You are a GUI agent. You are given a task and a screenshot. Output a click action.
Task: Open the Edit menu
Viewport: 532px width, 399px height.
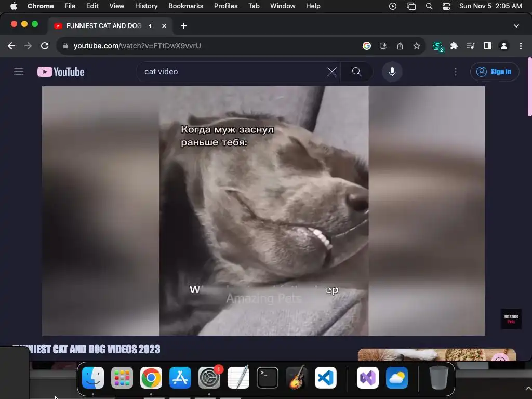(92, 6)
